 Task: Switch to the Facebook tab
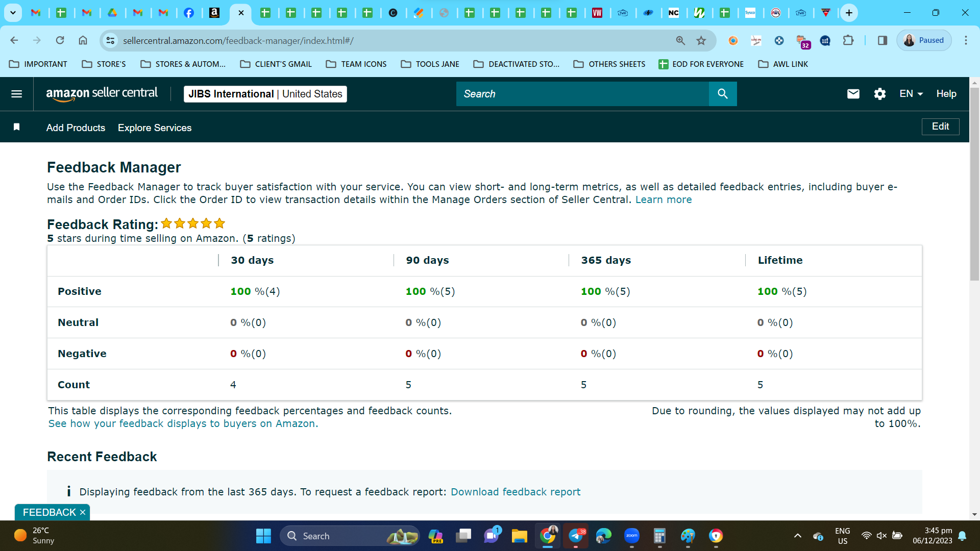pos(189,13)
